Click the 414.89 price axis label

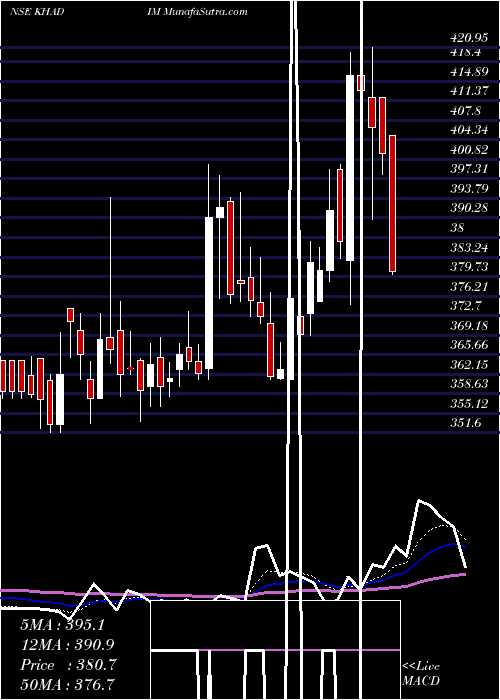[x=468, y=71]
